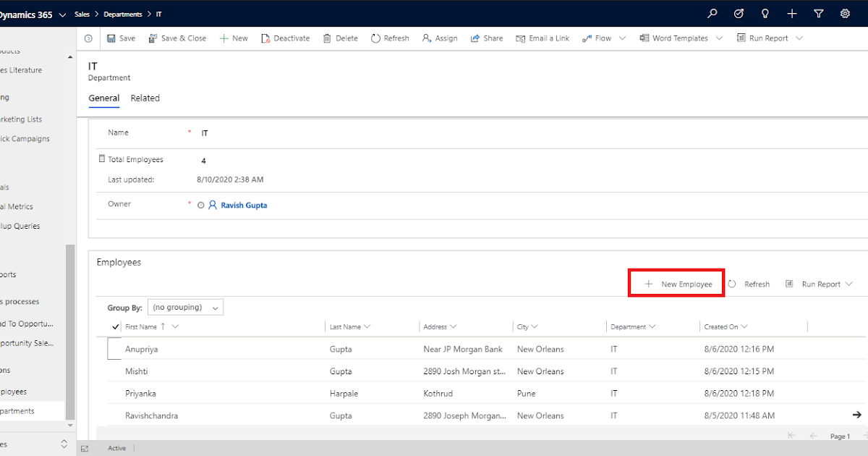
Task: Open global search in the top bar
Action: [x=712, y=13]
